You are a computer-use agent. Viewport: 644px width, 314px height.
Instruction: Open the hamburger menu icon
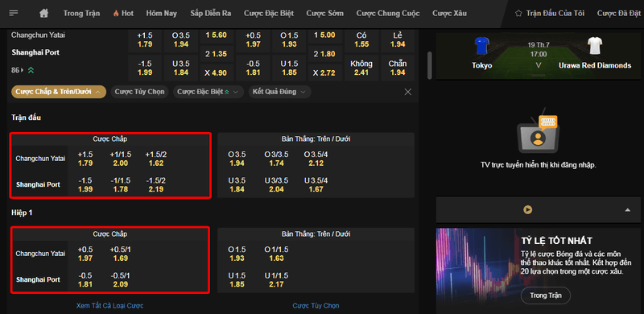tap(14, 13)
